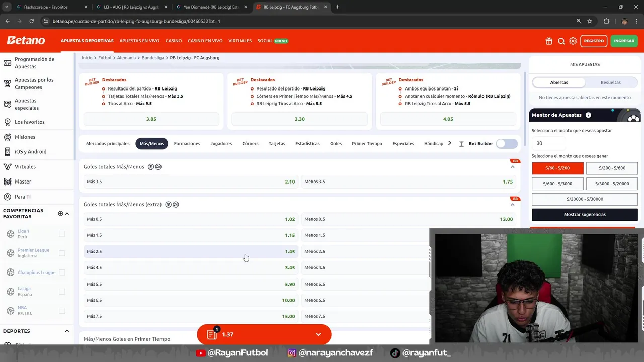
Task: Open Misiones in sidebar
Action: click(x=25, y=137)
